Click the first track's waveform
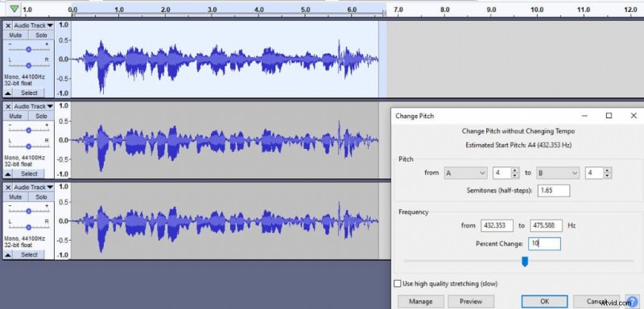644x309 pixels. click(225, 59)
